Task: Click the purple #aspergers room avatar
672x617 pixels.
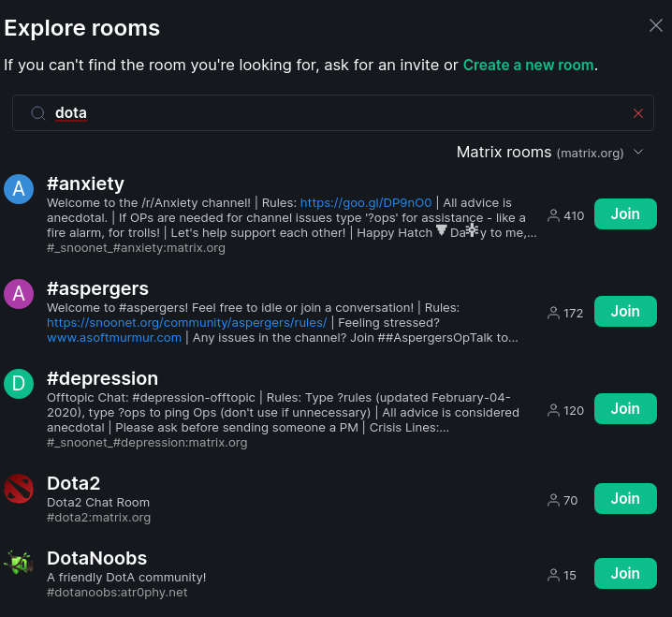Action: point(19,294)
